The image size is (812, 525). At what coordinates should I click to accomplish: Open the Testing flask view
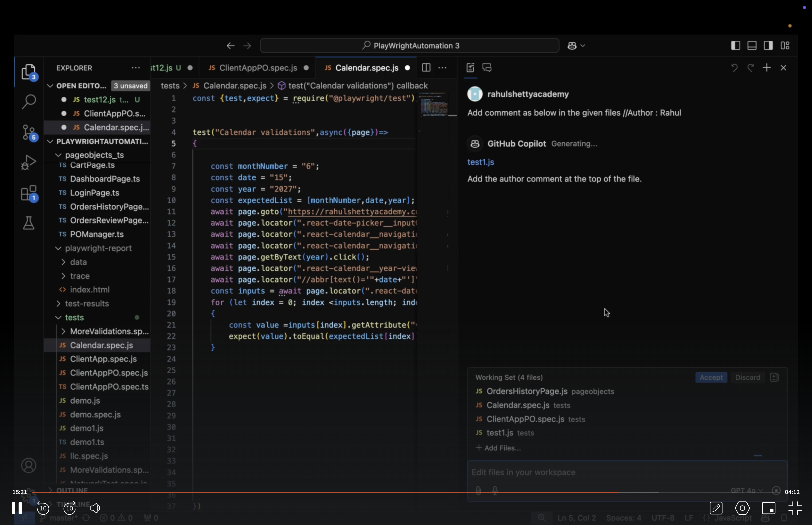point(29,223)
